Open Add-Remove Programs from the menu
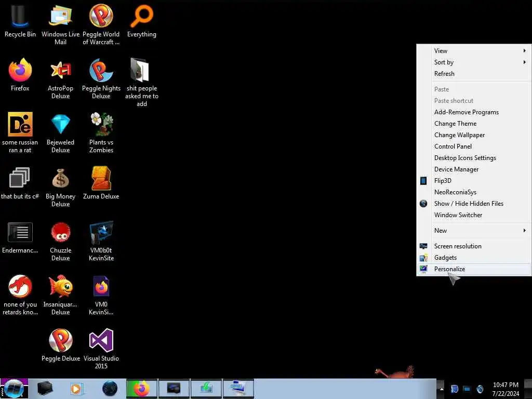Screen dimensions: 532x399 480,112
